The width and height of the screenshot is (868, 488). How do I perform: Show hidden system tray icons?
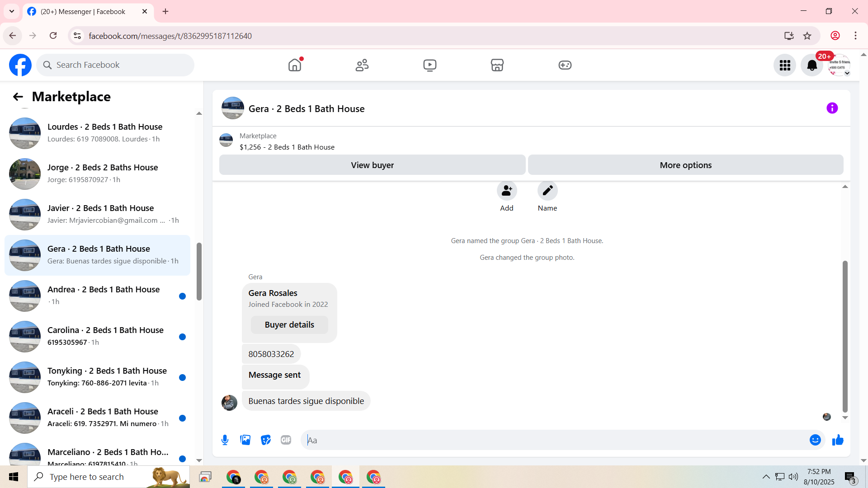pyautogui.click(x=766, y=477)
